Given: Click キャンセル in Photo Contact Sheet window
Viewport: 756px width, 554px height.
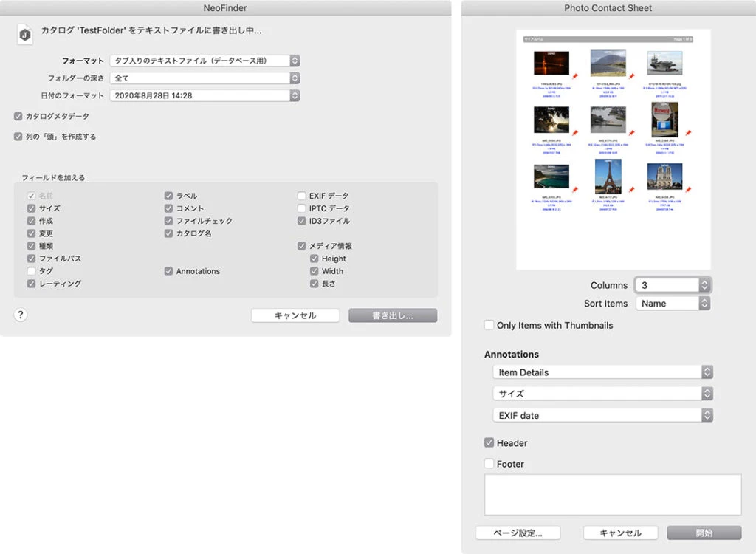Looking at the screenshot, I should [620, 533].
